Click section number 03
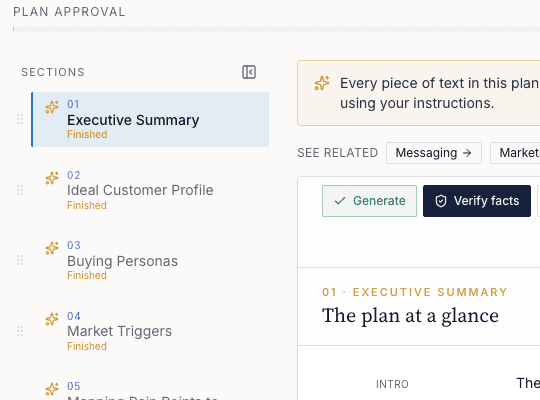The height and width of the screenshot is (400, 540). click(x=74, y=245)
